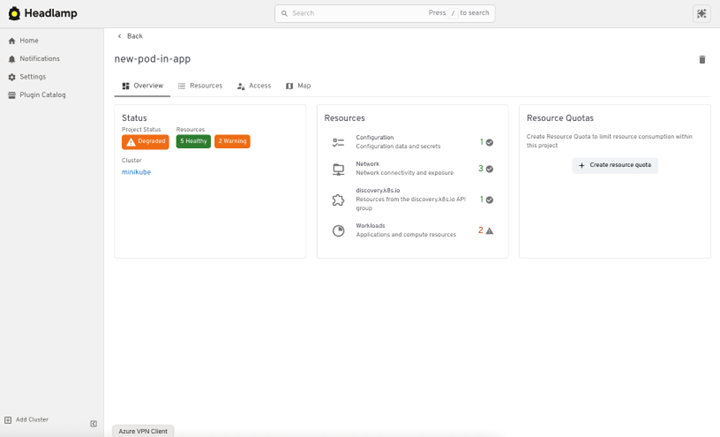Open the Map tab

(x=298, y=86)
